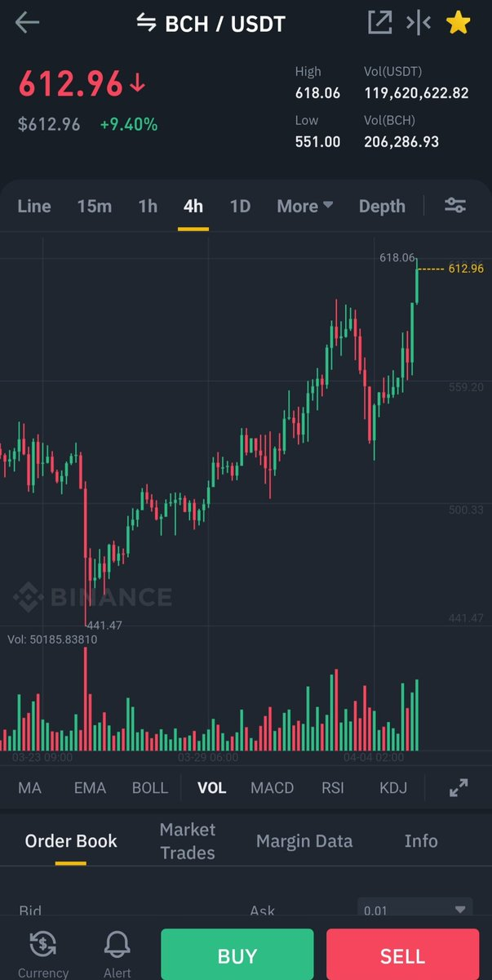Open the 0.01 price precision dropdown
The width and height of the screenshot is (492, 980).
[414, 910]
